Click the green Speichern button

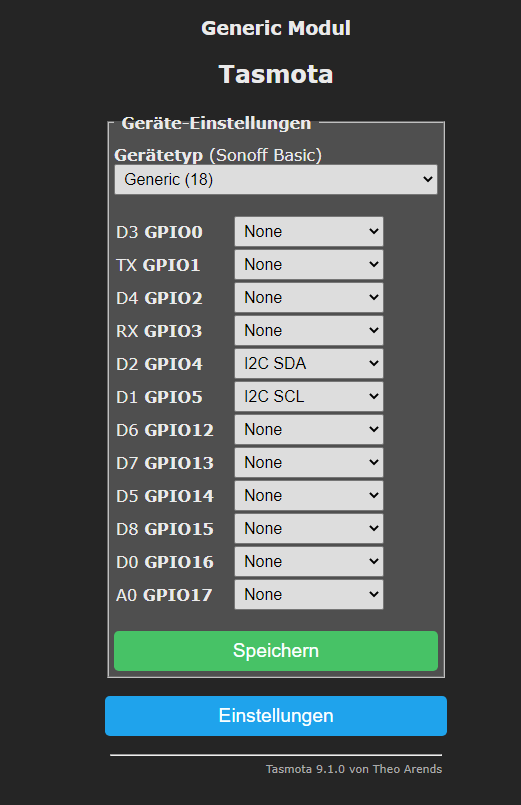276,651
